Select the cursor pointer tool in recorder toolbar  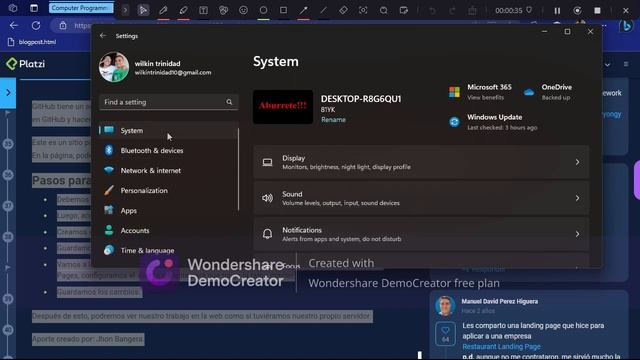143,10
